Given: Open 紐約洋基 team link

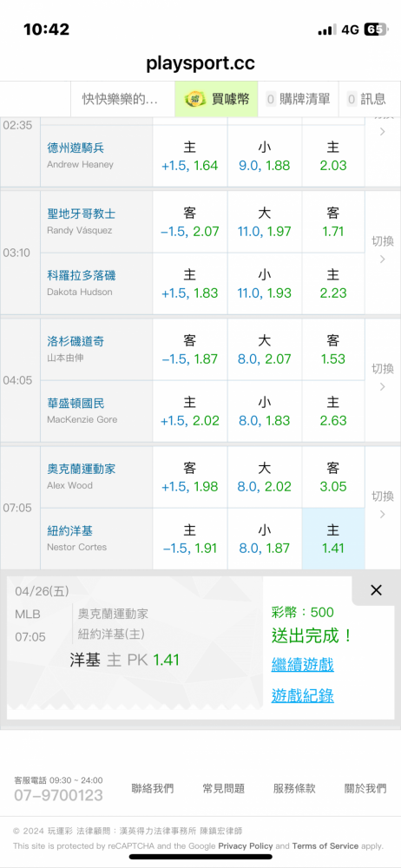Looking at the screenshot, I should pos(69,531).
